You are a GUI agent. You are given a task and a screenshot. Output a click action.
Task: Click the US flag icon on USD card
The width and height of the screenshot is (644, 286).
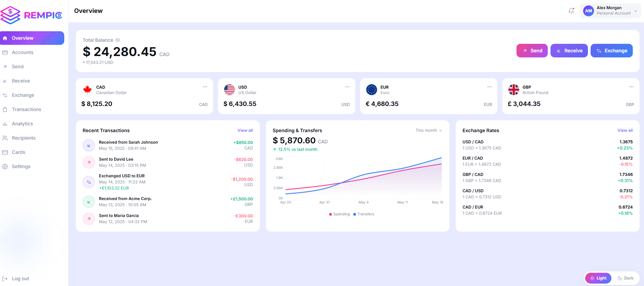230,90
